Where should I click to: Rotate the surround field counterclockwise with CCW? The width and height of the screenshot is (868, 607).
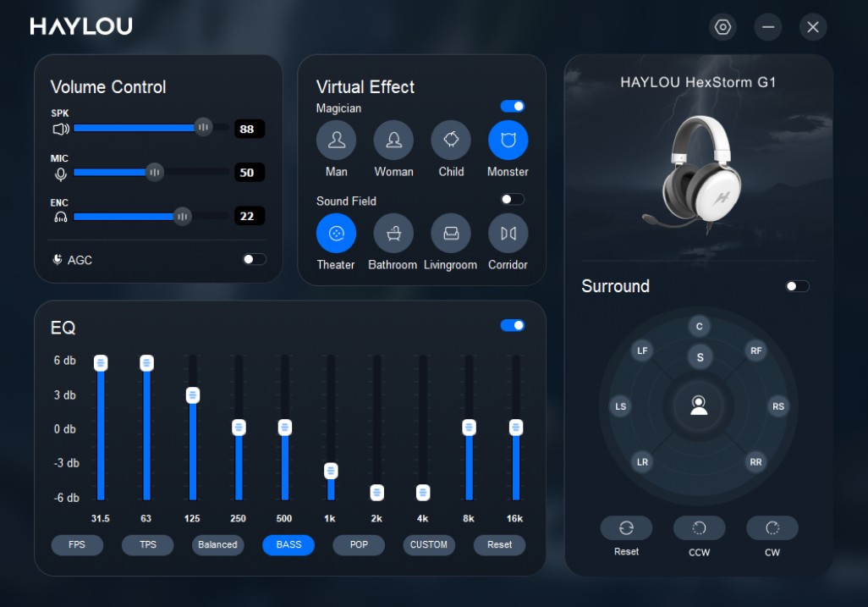pyautogui.click(x=699, y=527)
